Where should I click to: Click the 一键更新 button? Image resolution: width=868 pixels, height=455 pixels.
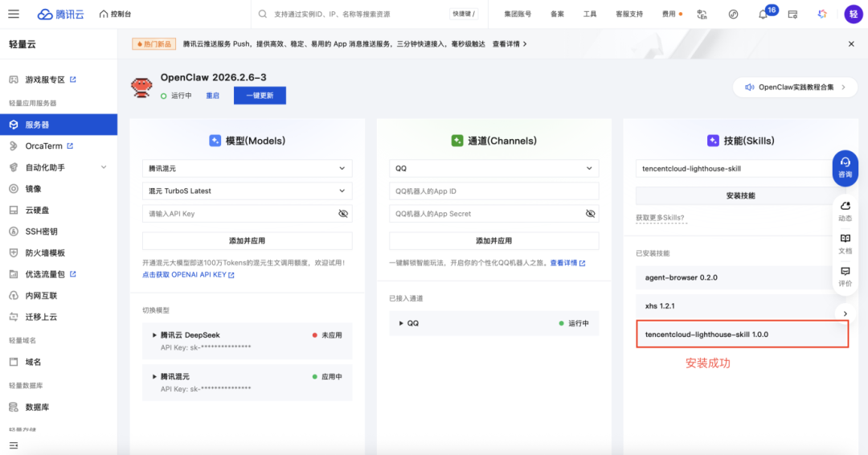(x=260, y=95)
